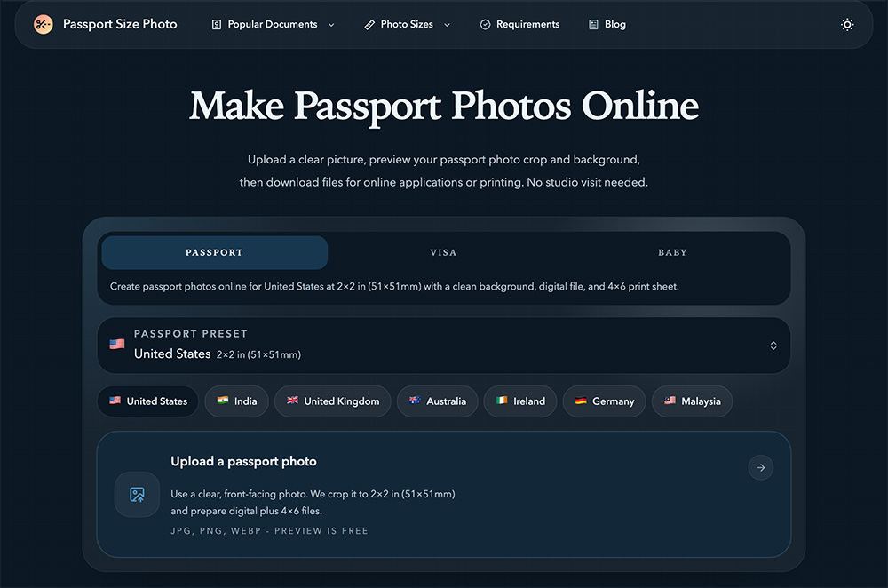
Task: Click the arrow button in upload card
Action: [x=761, y=467]
